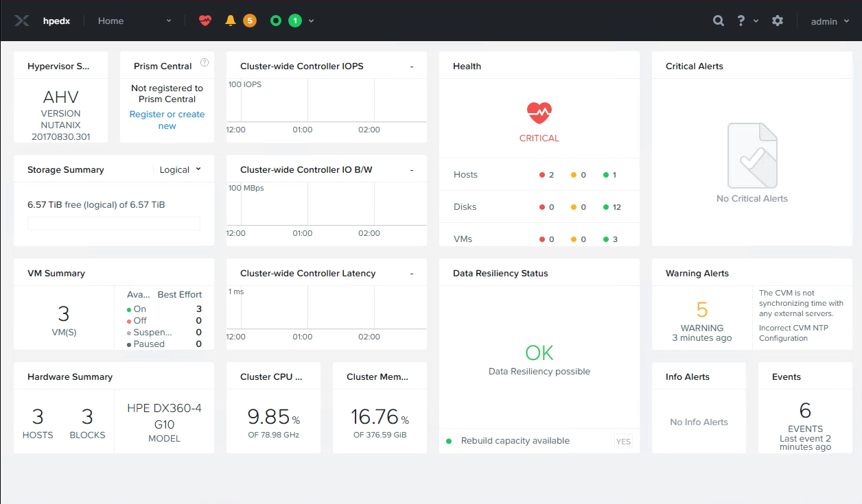The width and height of the screenshot is (862, 504).
Task: Select the Hosts row in Health
Action: (x=539, y=174)
